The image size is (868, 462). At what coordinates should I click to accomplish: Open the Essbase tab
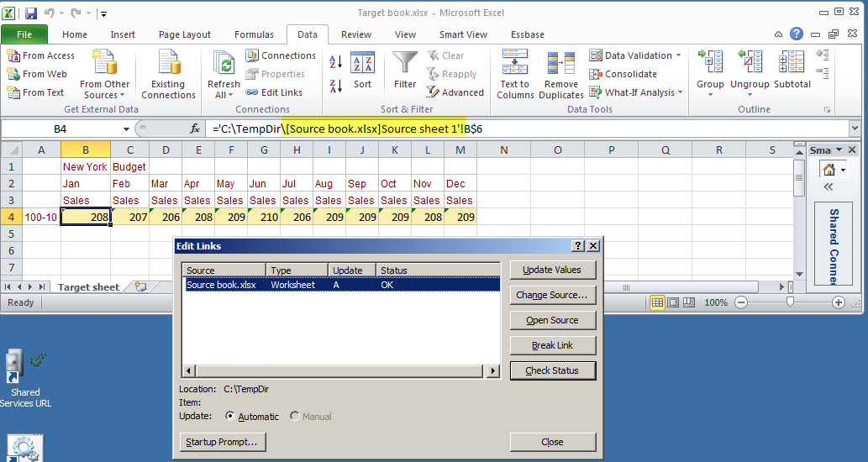tap(528, 34)
